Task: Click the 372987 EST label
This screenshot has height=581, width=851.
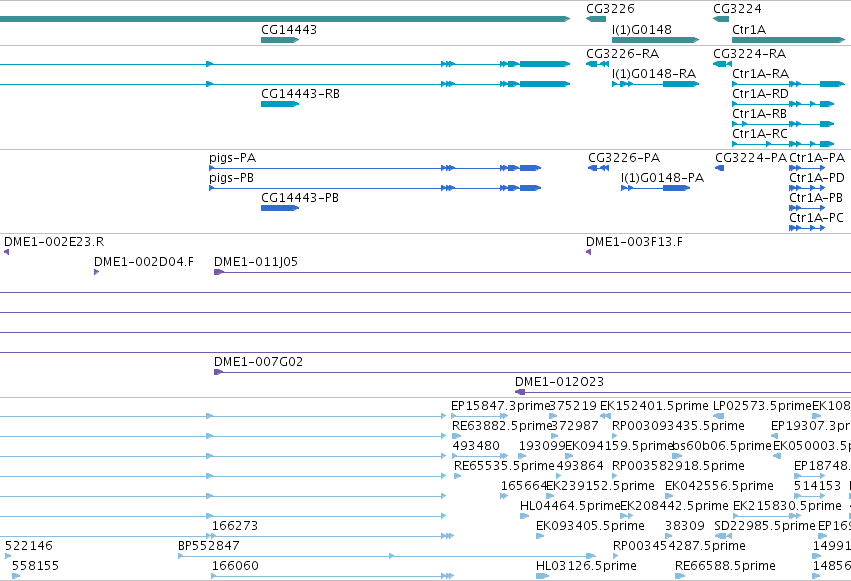Action: (575, 426)
